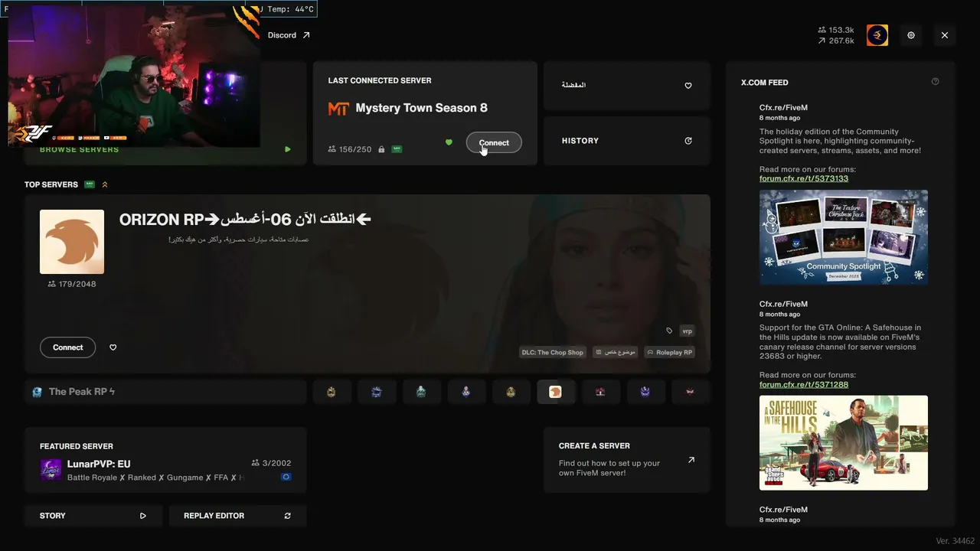Click the ORIZON RP eagle logo
980x551 pixels.
click(x=72, y=242)
